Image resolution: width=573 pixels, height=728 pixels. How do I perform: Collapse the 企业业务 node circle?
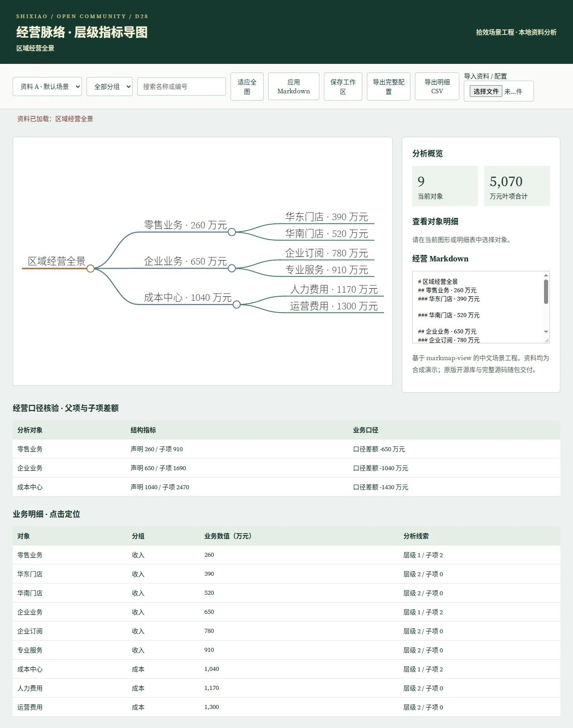click(232, 268)
